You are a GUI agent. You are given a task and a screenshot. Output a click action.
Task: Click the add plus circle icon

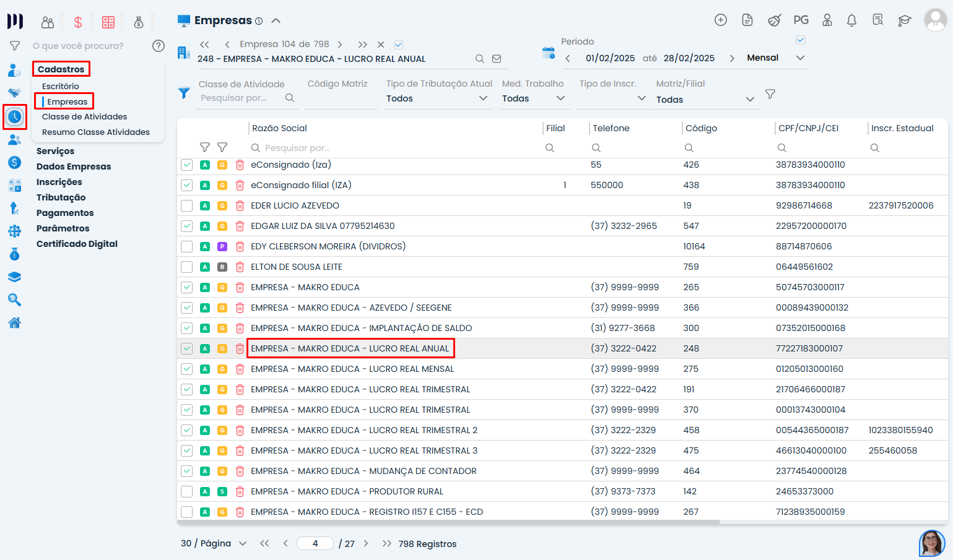[x=720, y=20]
